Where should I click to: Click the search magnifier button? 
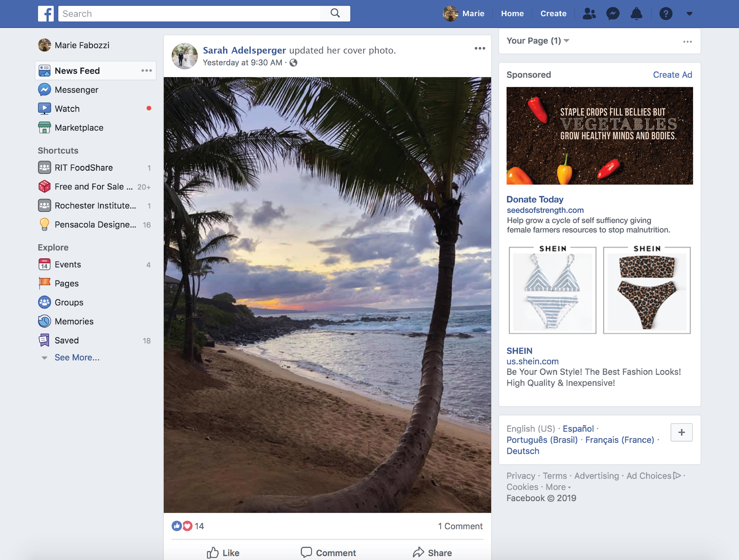pyautogui.click(x=335, y=14)
